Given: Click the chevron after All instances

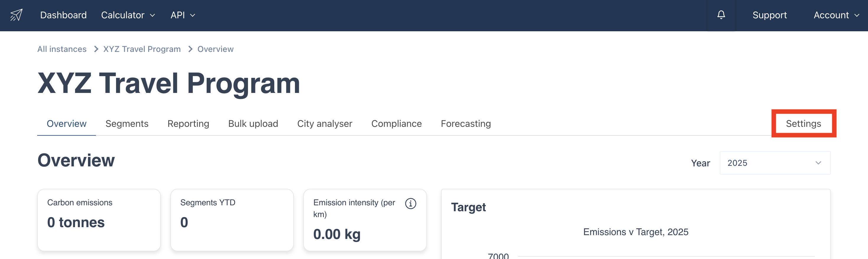Looking at the screenshot, I should coord(96,49).
